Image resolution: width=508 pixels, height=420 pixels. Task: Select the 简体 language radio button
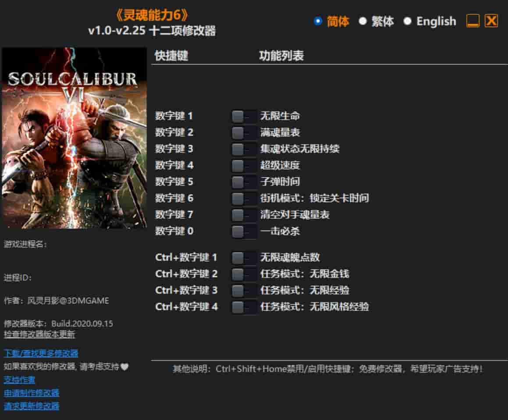click(318, 21)
